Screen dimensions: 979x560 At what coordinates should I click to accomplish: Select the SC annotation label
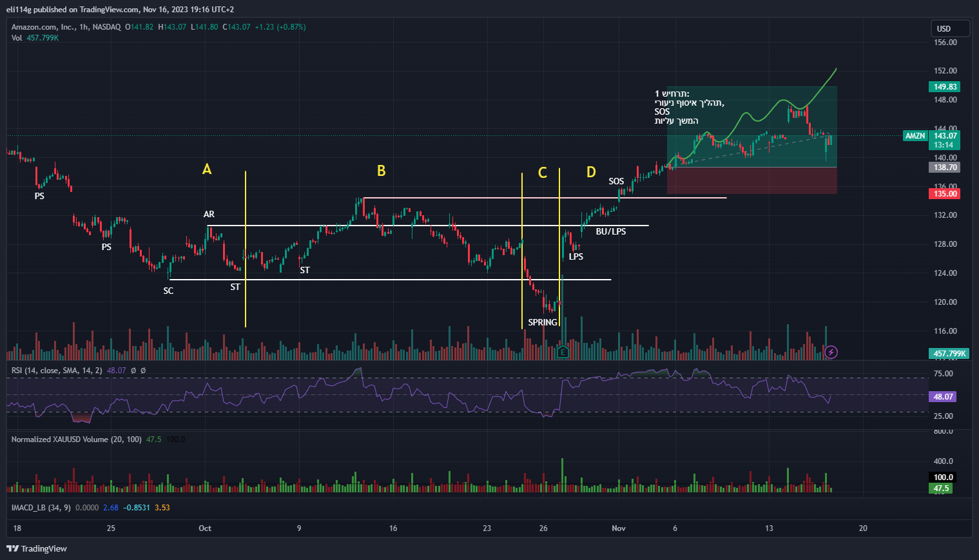168,291
